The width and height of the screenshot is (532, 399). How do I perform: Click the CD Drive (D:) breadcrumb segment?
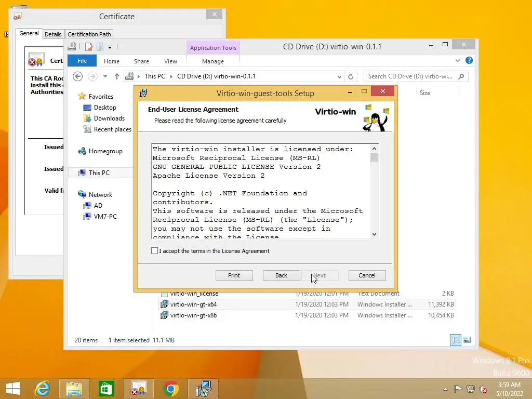[x=216, y=76]
